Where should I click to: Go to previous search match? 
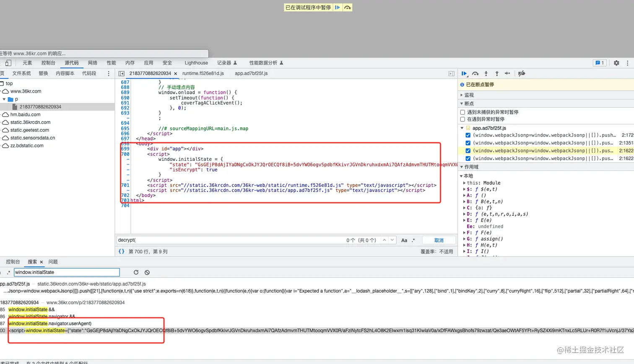point(384,240)
